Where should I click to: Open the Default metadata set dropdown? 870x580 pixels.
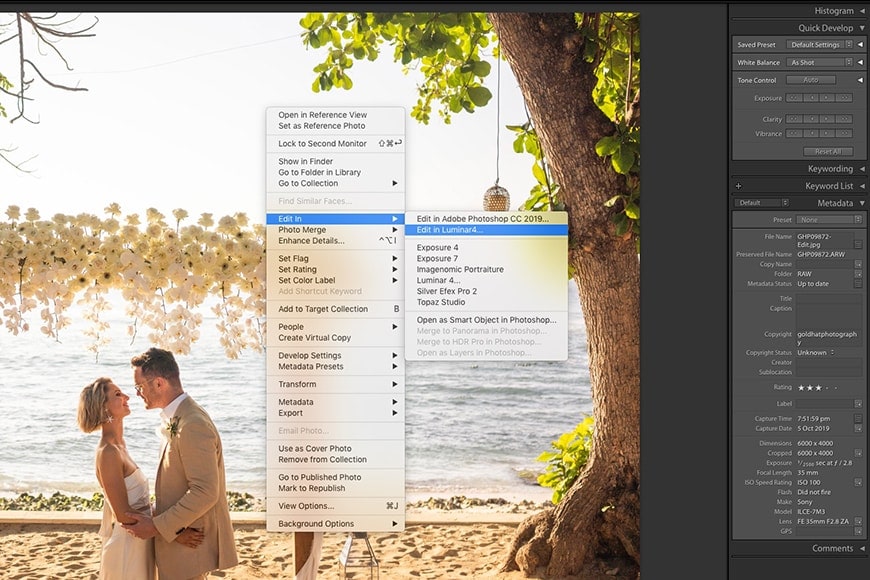point(762,203)
